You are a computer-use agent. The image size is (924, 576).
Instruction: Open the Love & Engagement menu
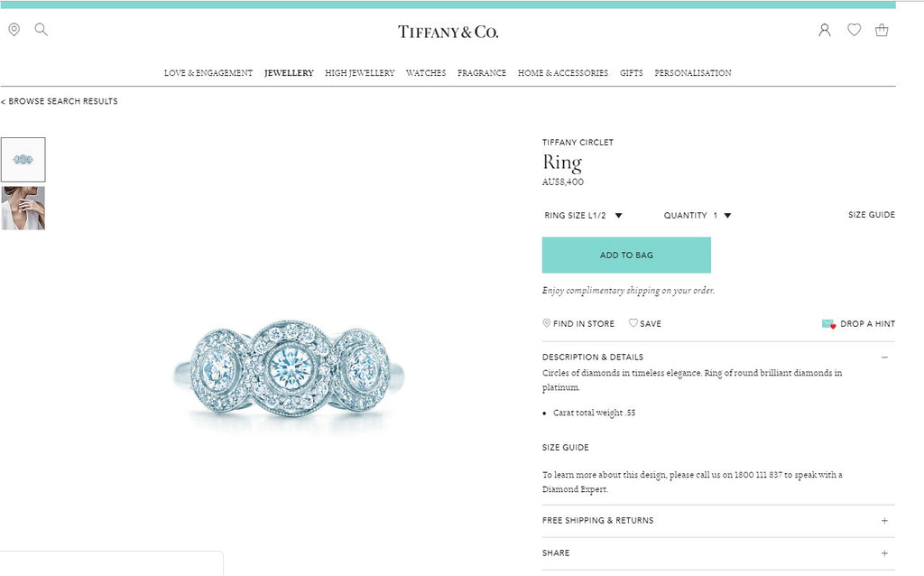pyautogui.click(x=208, y=73)
